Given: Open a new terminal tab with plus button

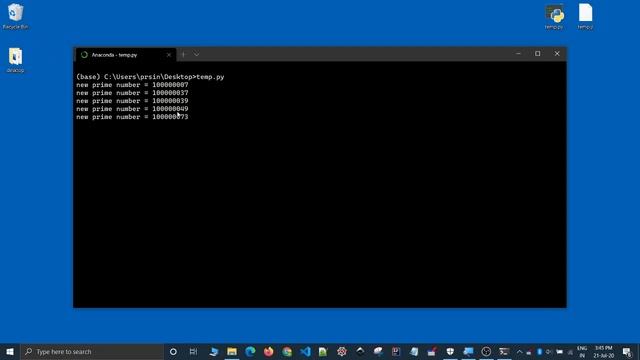Looking at the screenshot, I should tap(183, 54).
